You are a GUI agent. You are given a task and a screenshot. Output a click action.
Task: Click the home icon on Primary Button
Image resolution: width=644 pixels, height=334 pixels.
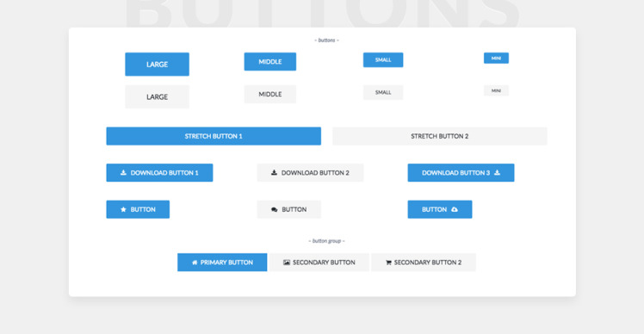coord(195,263)
